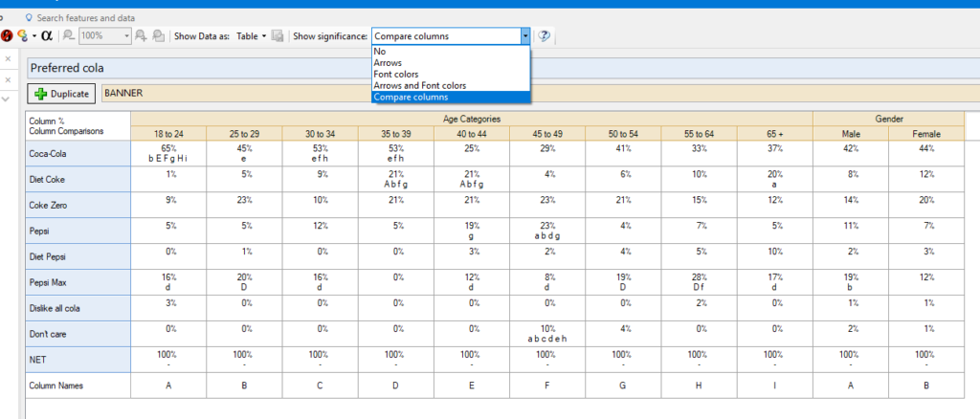
Task: Click the Search features and data box
Action: click(85, 18)
